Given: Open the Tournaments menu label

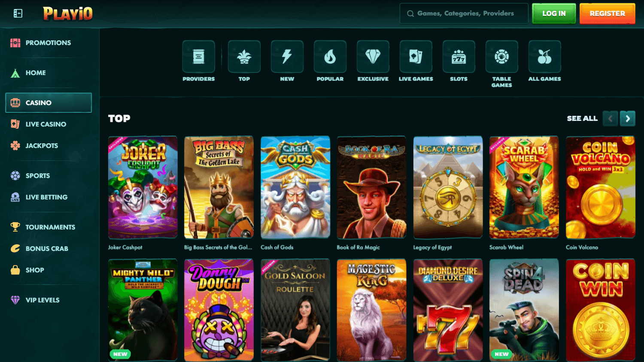Looking at the screenshot, I should (x=50, y=227).
